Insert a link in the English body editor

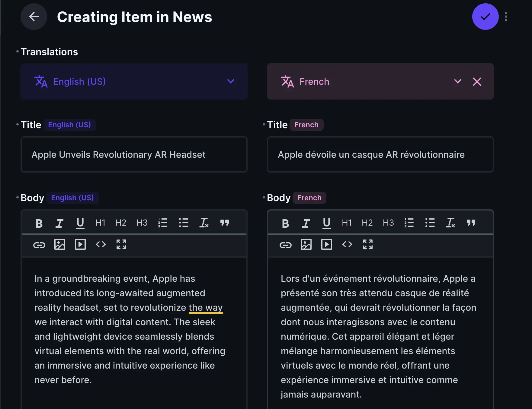39,245
